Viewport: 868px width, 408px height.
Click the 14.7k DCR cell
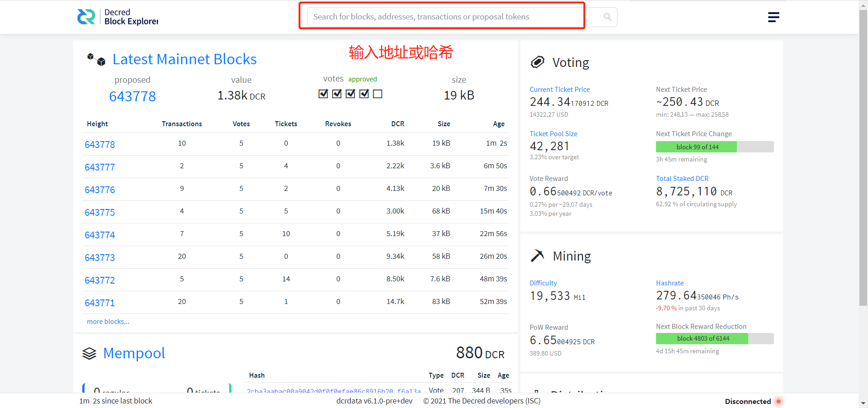coord(395,302)
